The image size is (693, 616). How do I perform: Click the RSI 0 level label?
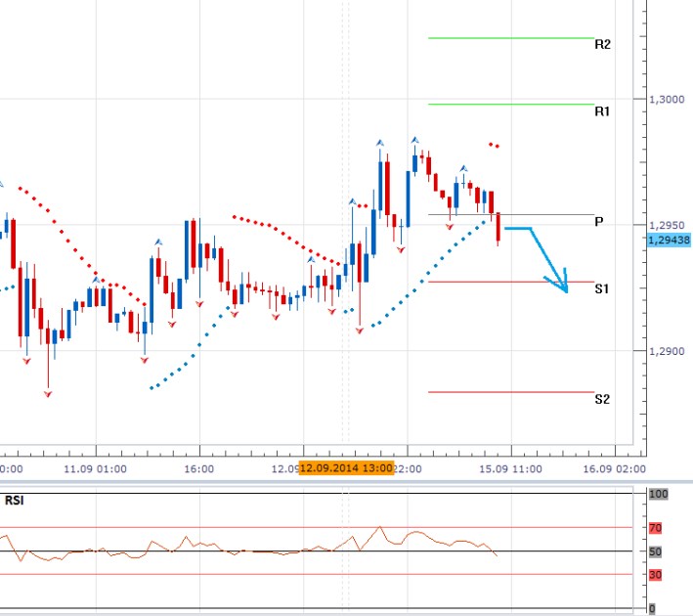pos(652,608)
